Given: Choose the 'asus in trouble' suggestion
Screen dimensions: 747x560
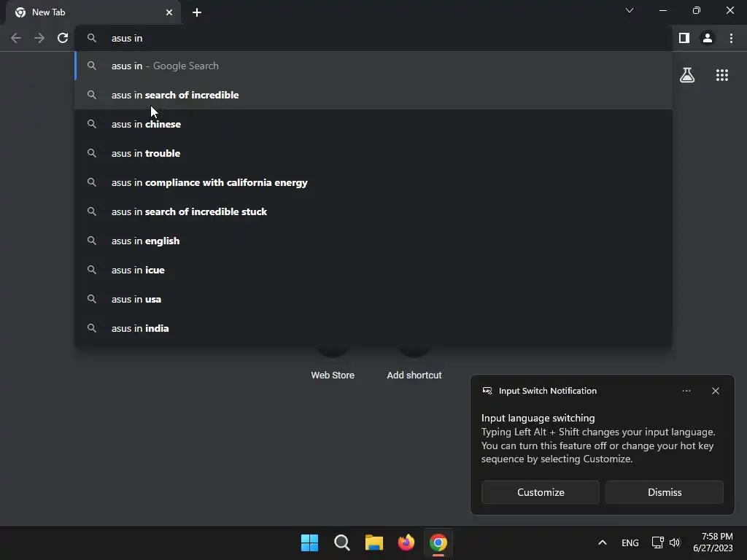Looking at the screenshot, I should (373, 153).
